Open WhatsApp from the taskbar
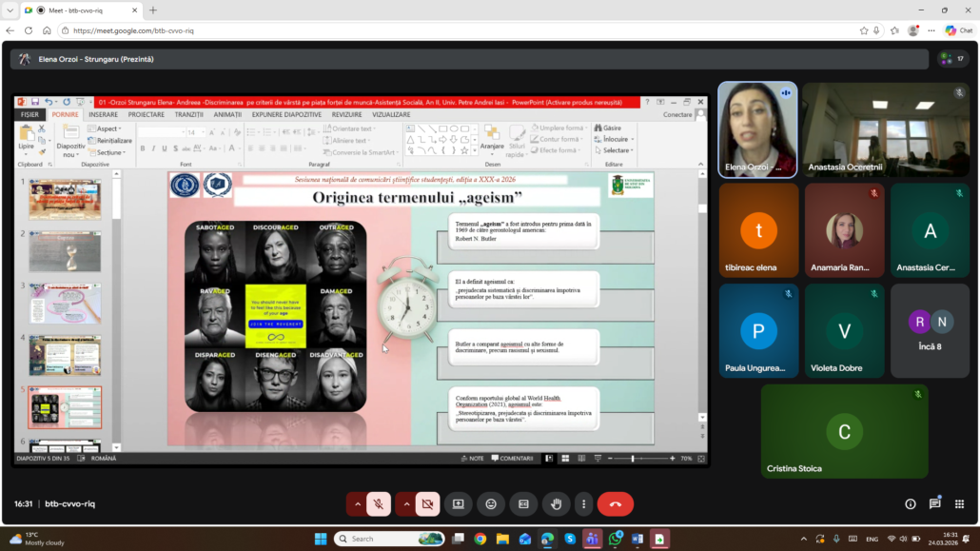Screen dimensions: 980x551 tap(615, 539)
